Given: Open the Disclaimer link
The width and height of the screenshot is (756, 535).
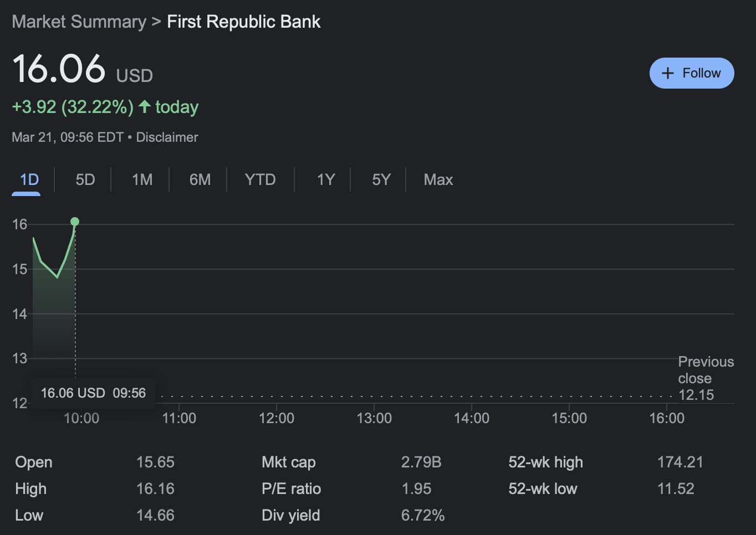Looking at the screenshot, I should [167, 137].
